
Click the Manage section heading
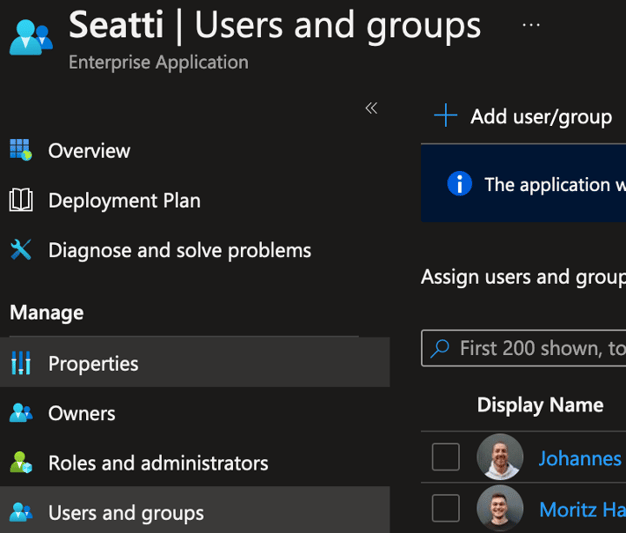[47, 313]
